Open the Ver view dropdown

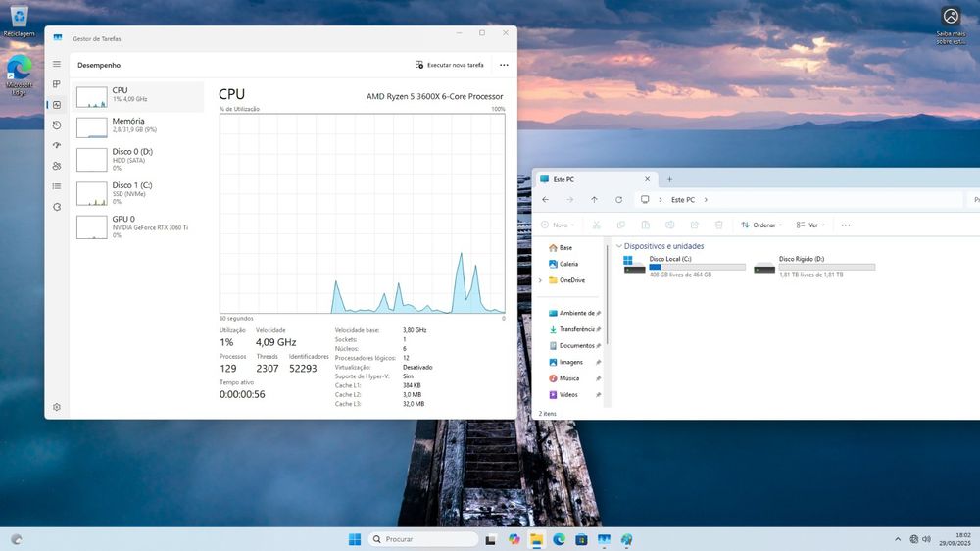click(810, 225)
